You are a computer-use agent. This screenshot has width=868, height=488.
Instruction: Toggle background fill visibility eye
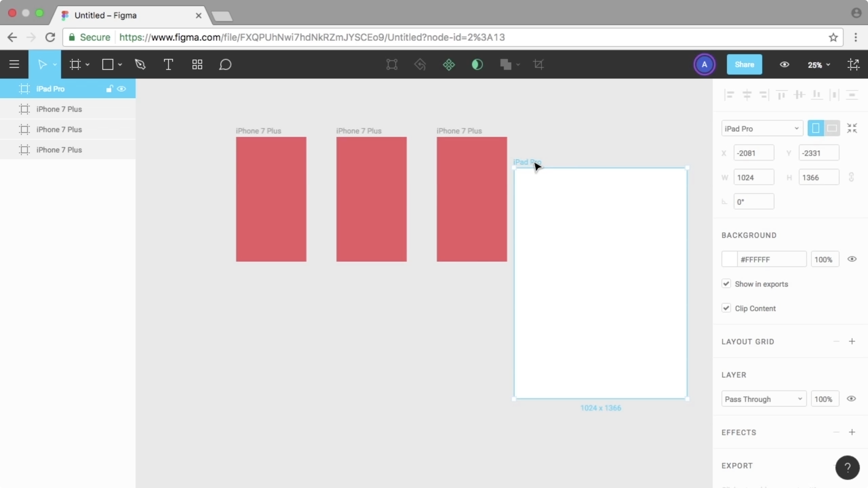click(852, 259)
